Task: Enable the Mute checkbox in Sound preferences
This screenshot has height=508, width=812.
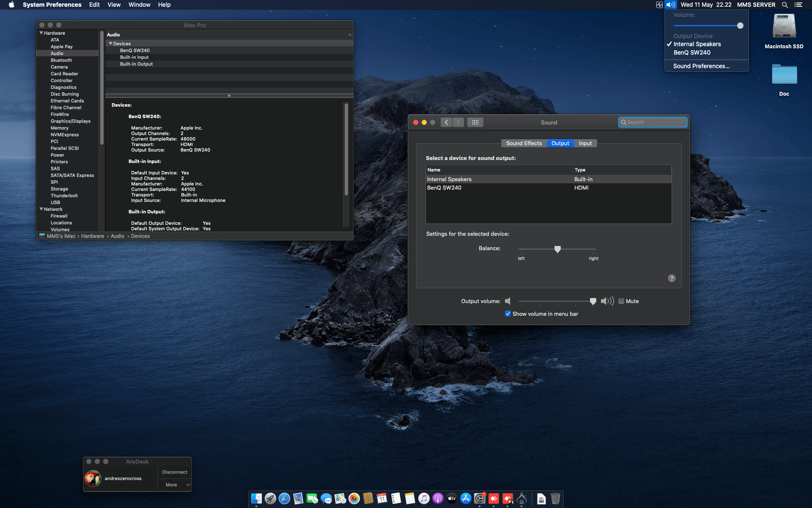Action: (621, 301)
